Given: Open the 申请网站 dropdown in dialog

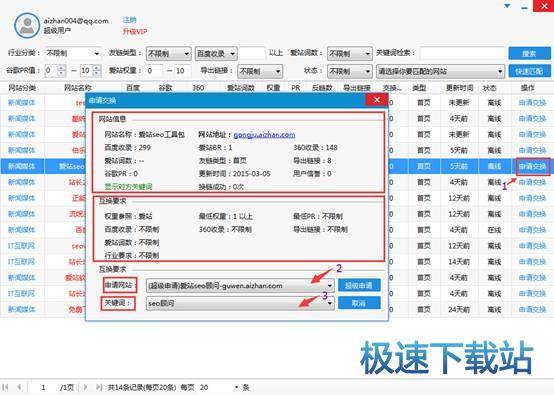Looking at the screenshot, I should tap(240, 285).
